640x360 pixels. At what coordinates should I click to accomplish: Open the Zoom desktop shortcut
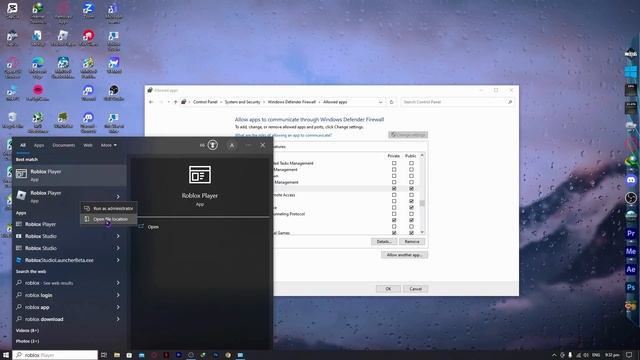(x=88, y=10)
